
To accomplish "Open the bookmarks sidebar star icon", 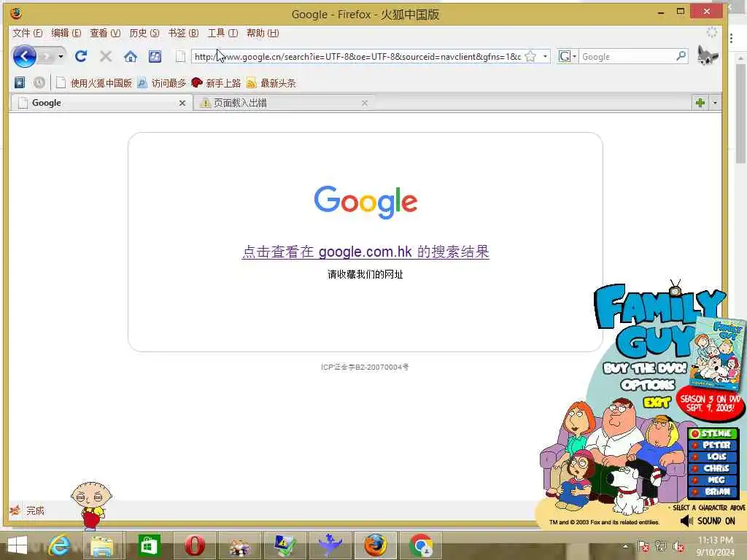I will click(20, 83).
